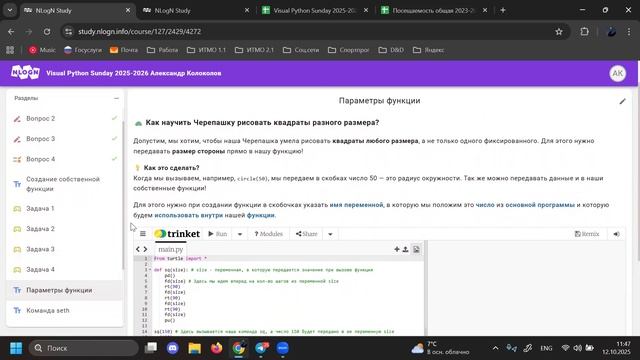Viewport: 640px width, 360px height.
Task: Open the D&D bookmarks folder
Action: [x=391, y=50]
